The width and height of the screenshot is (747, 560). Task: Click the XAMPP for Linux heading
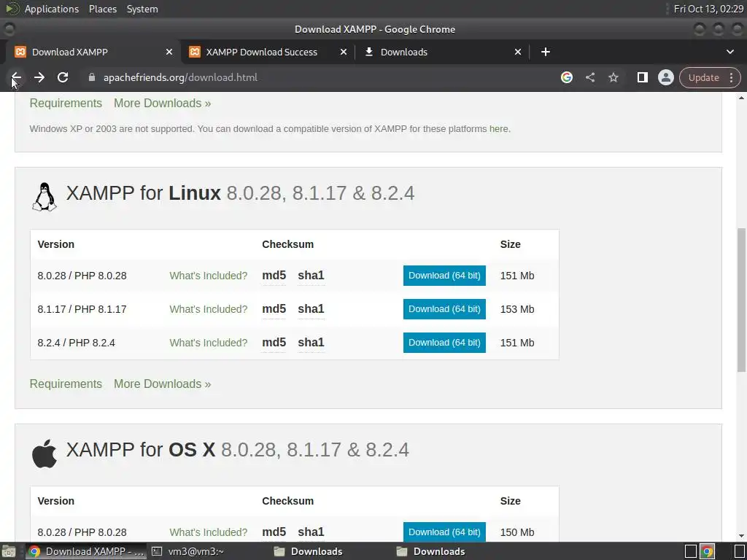coord(240,193)
